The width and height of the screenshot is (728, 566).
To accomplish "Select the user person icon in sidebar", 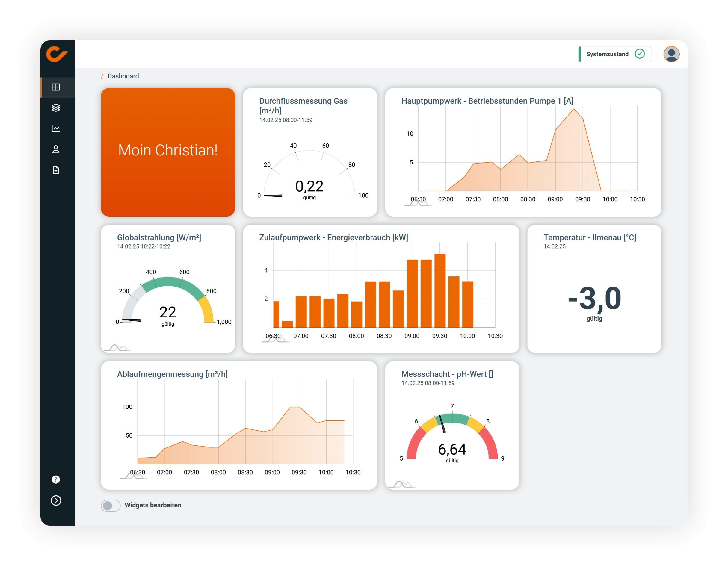I will click(x=56, y=149).
